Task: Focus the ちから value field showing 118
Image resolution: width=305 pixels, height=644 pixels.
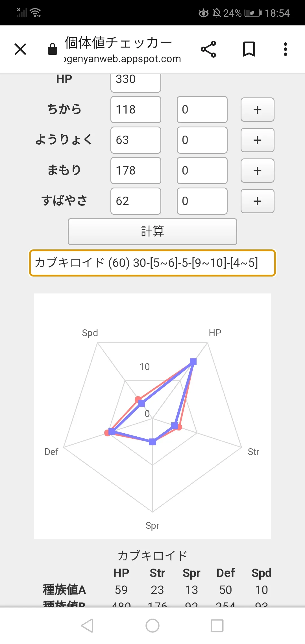Action: pos(136,110)
